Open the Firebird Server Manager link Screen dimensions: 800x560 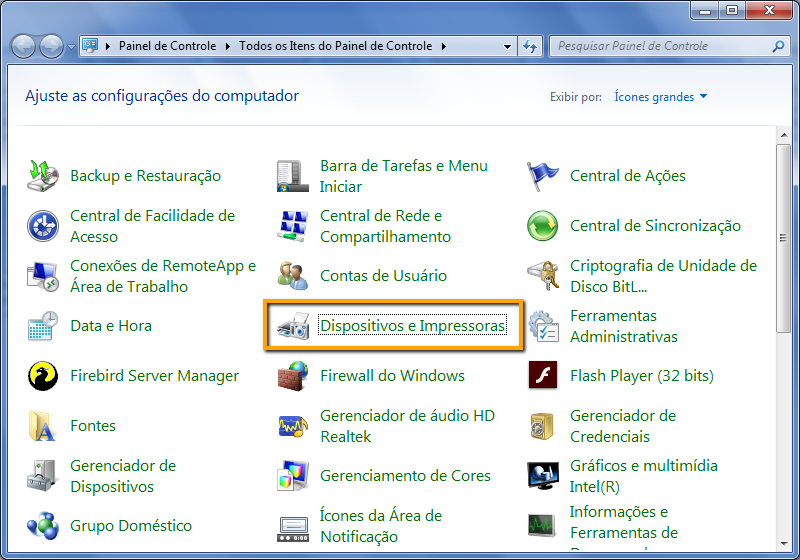[x=154, y=376]
